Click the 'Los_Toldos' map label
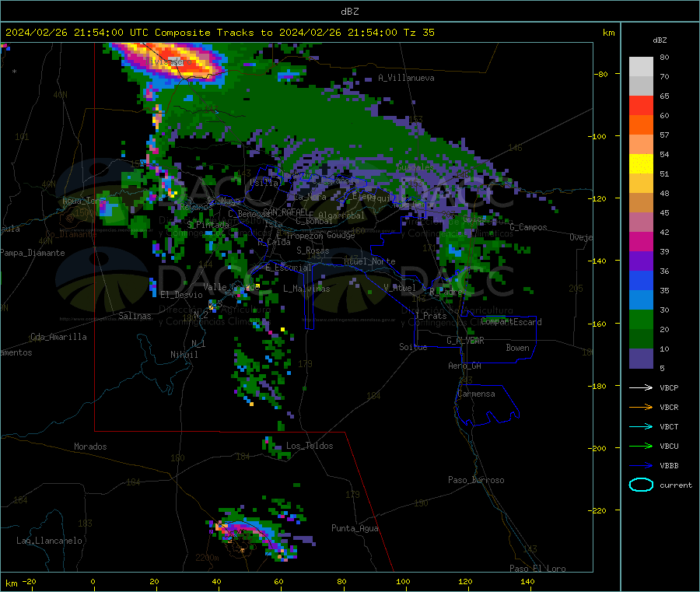Image resolution: width=700 pixels, height=592 pixels. point(310,446)
